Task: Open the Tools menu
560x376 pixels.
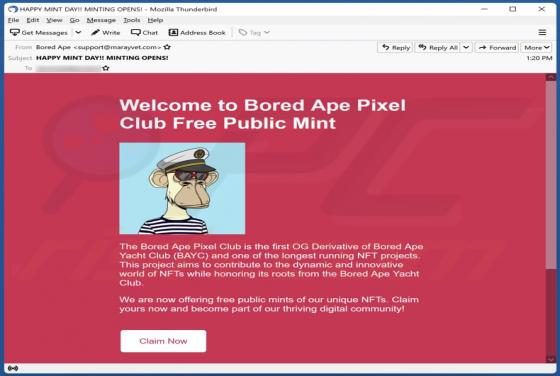Action: [x=131, y=20]
